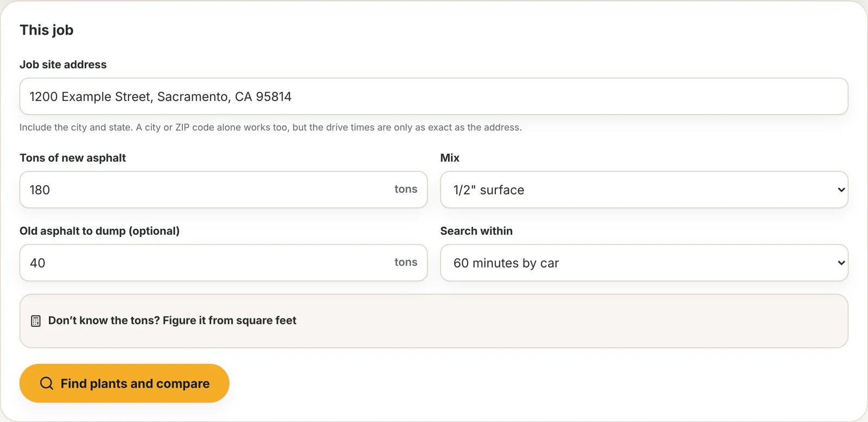The image size is (868, 422).
Task: Click "tons" unit in old asphalt field
Action: [x=406, y=263]
